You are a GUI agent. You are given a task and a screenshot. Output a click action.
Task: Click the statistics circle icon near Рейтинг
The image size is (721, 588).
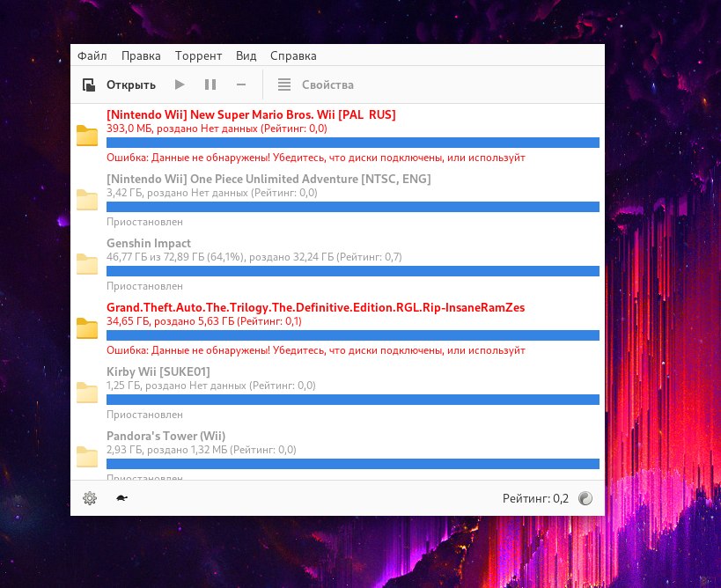point(585,498)
